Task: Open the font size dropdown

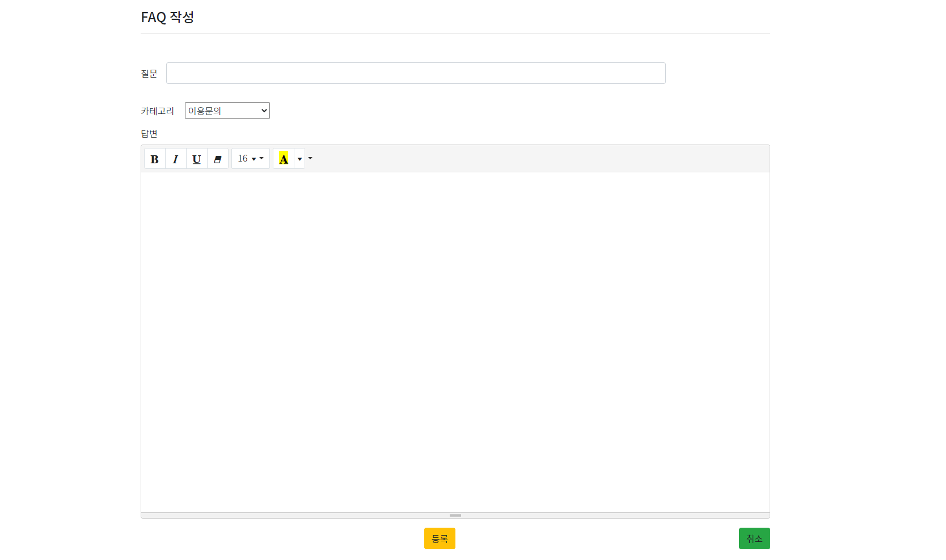Action: coord(261,159)
